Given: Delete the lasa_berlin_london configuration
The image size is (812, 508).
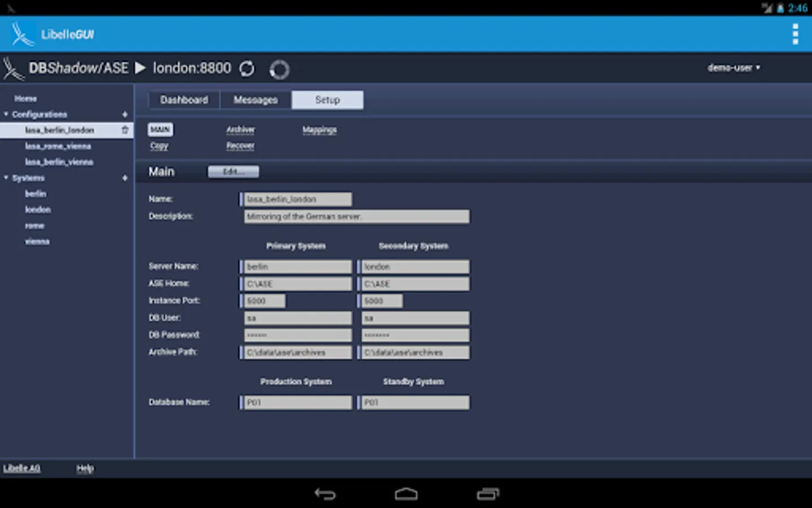Looking at the screenshot, I should (125, 130).
